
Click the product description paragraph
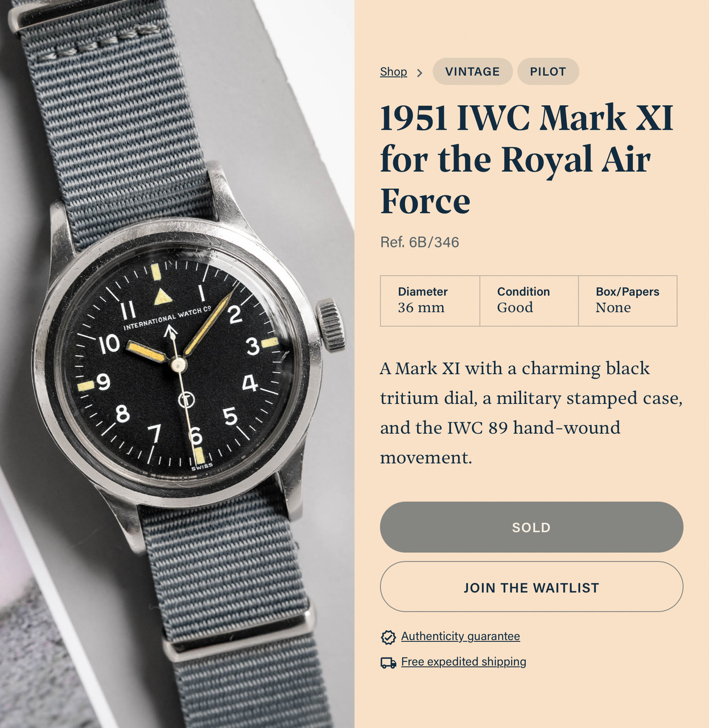[531, 412]
